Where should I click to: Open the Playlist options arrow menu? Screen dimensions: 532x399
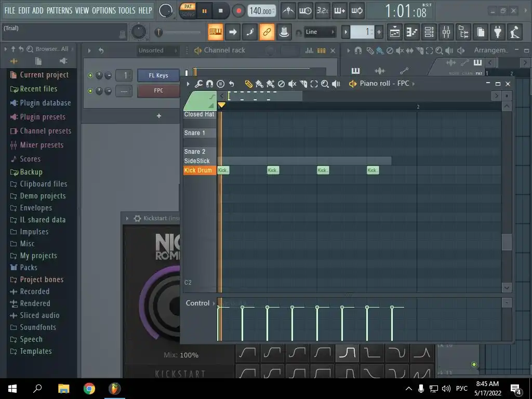pos(349,50)
